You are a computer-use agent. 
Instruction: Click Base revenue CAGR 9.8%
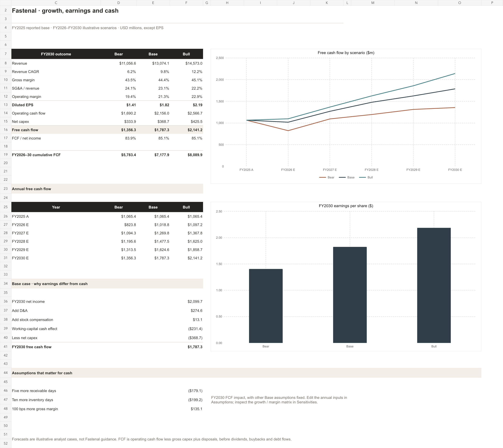165,72
